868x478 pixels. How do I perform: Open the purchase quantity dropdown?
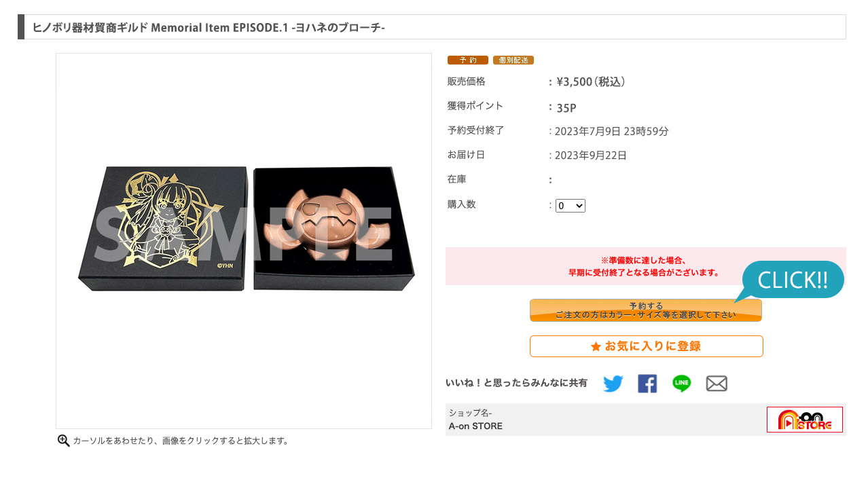coord(571,205)
